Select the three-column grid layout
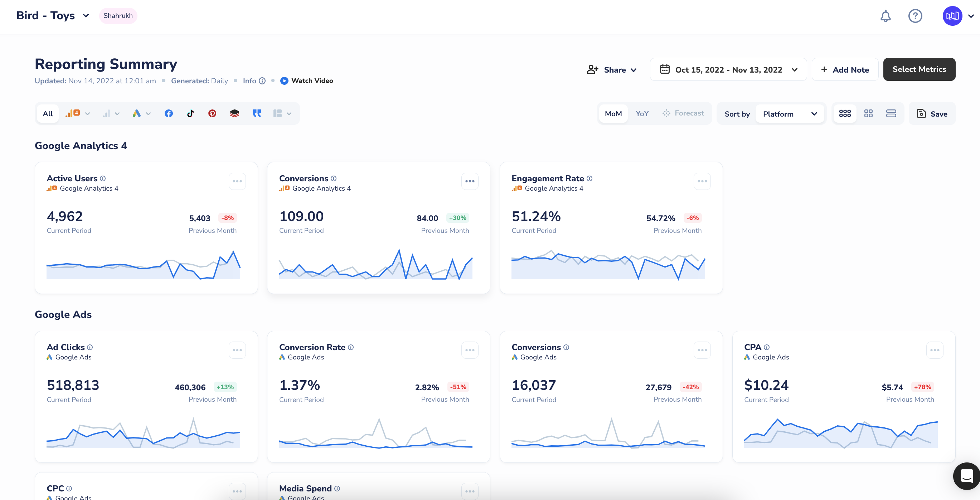The image size is (980, 500). pyautogui.click(x=845, y=113)
